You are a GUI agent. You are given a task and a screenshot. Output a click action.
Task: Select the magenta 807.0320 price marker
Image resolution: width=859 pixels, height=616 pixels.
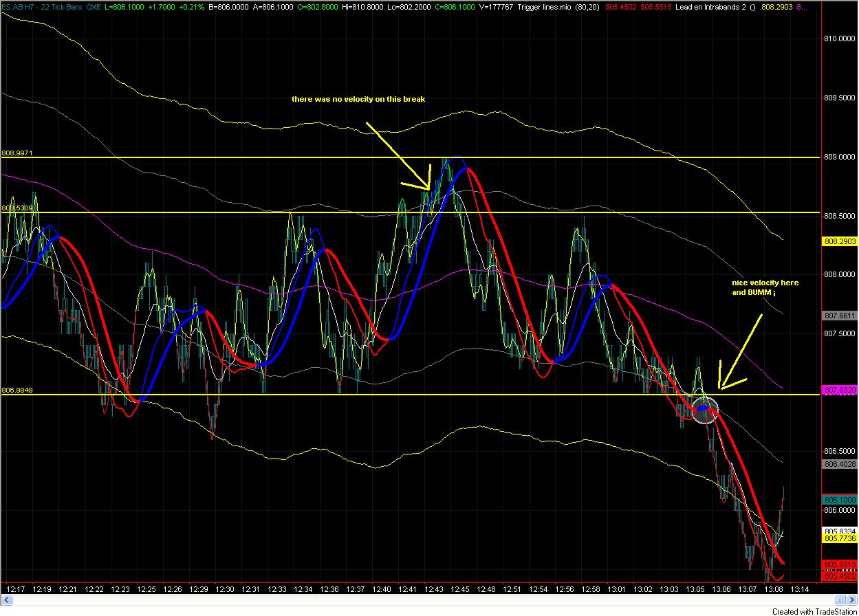tap(839, 390)
